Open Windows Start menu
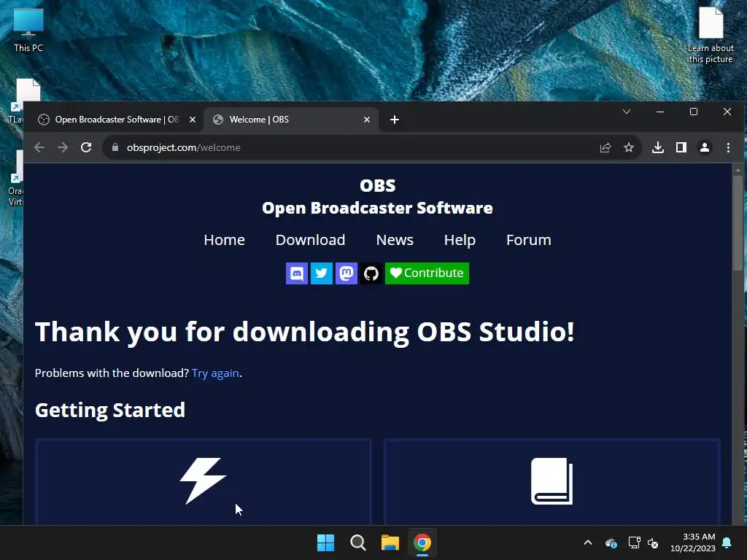Image resolution: width=747 pixels, height=560 pixels. (x=326, y=542)
